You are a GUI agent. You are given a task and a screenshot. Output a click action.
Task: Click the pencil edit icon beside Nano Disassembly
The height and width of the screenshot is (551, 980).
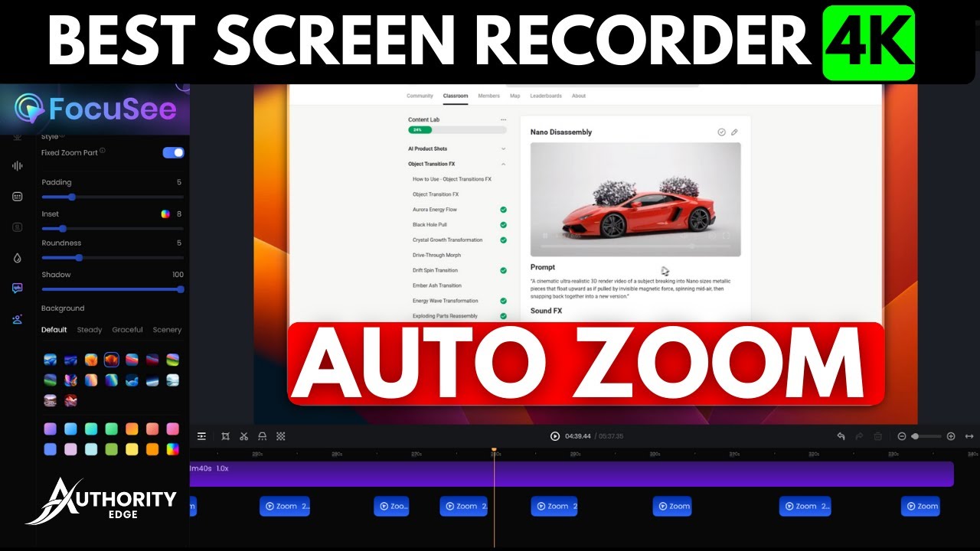point(734,132)
